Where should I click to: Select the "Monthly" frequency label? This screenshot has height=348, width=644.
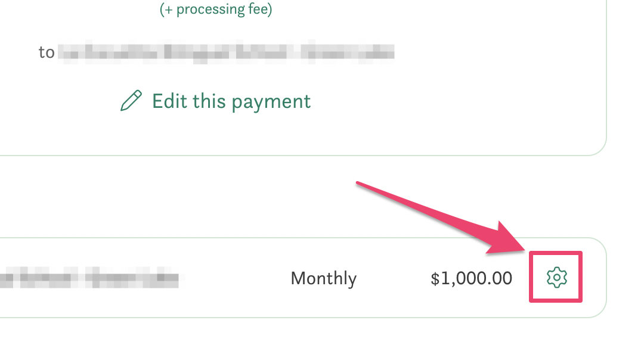point(323,278)
